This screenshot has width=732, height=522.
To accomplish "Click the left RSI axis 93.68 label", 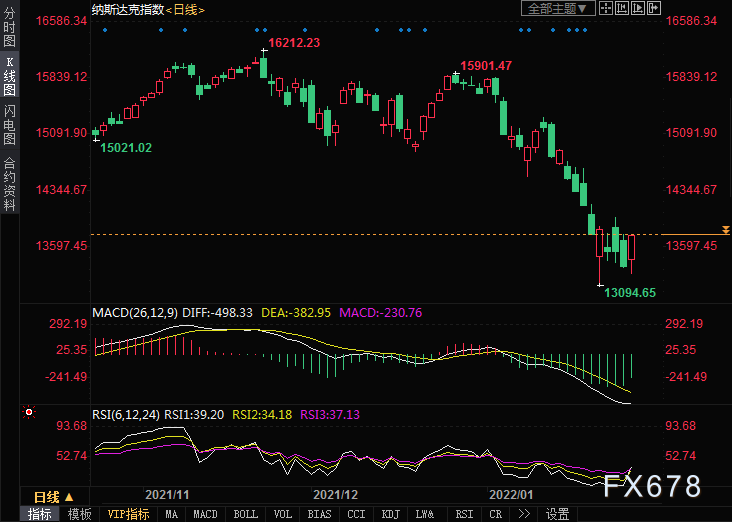I will [x=71, y=426].
